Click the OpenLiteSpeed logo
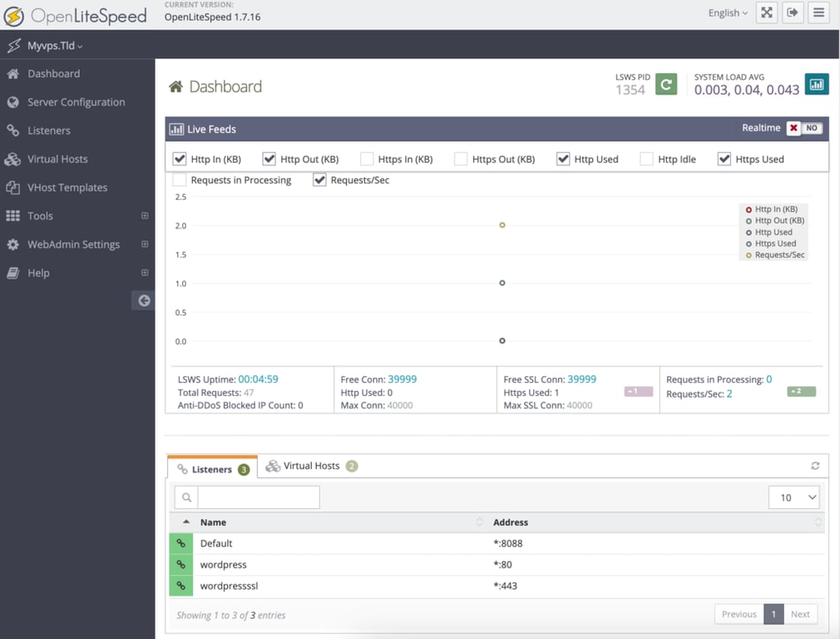Image resolution: width=840 pixels, height=639 pixels. click(77, 14)
